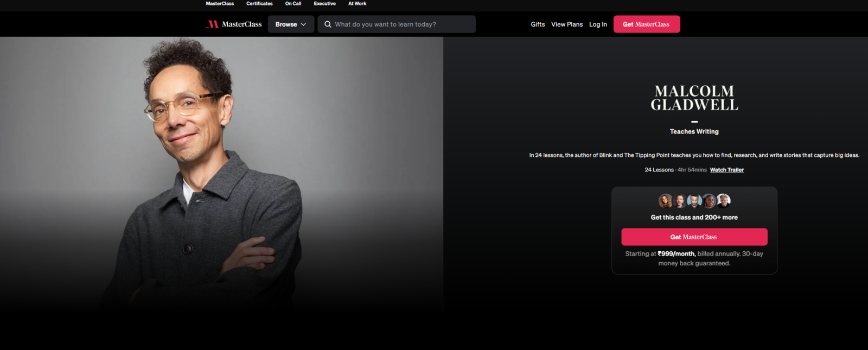Open View Plans link

[x=567, y=24]
